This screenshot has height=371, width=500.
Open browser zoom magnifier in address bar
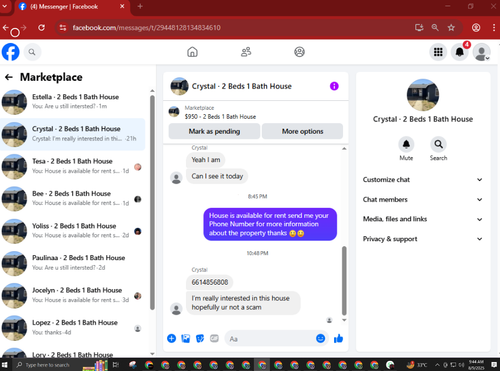[435, 28]
